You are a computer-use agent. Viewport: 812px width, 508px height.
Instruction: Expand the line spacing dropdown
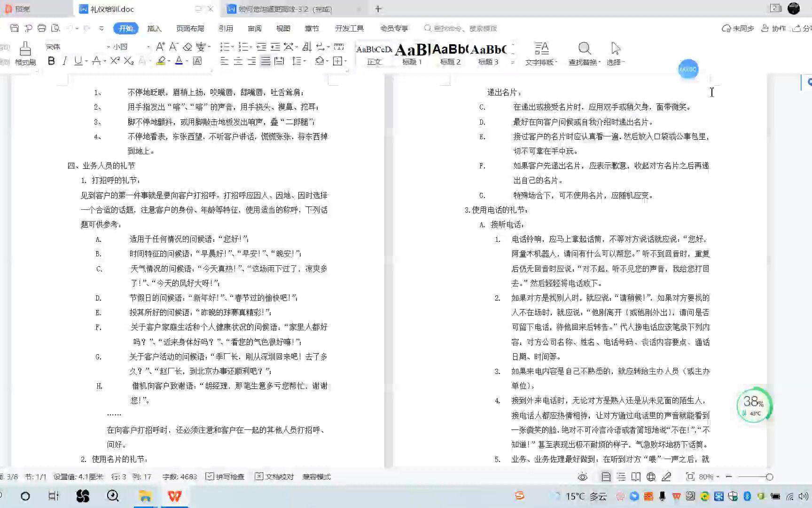click(x=304, y=61)
